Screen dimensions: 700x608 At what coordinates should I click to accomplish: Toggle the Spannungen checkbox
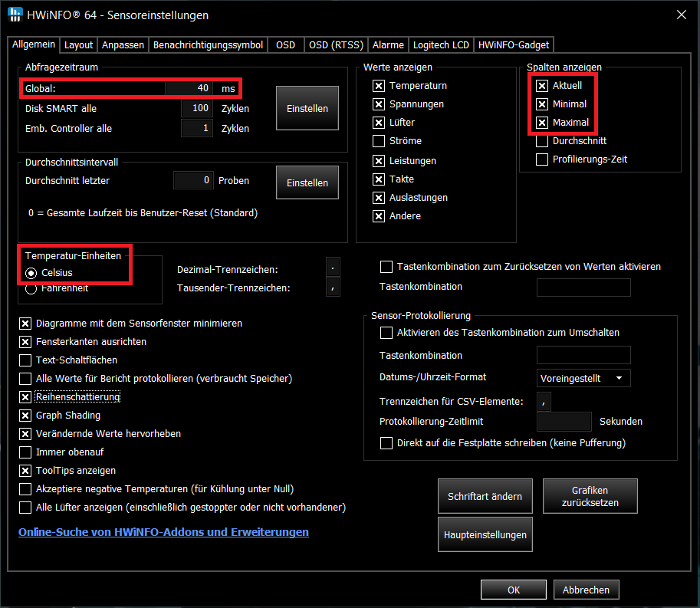pyautogui.click(x=379, y=104)
